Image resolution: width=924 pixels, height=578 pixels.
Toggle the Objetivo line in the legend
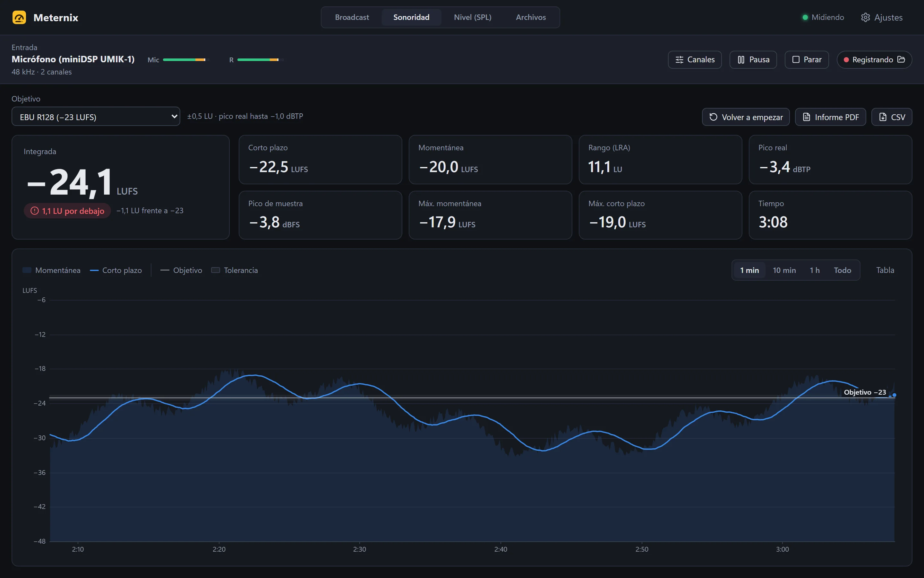pos(181,270)
